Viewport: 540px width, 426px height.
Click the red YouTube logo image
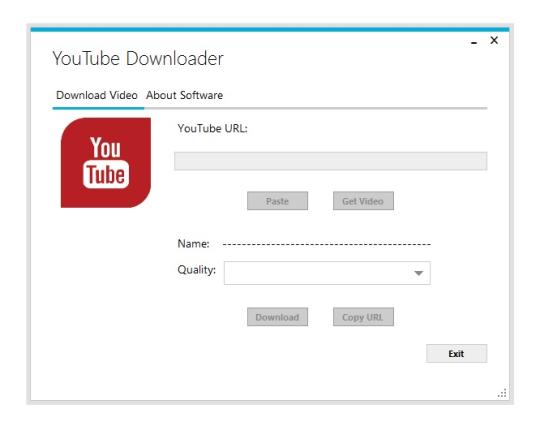click(106, 163)
